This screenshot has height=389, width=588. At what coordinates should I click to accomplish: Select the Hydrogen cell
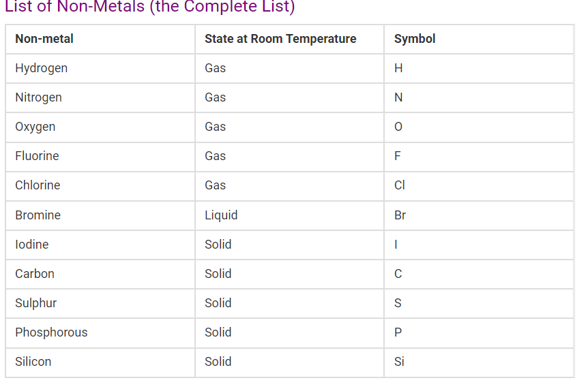[x=41, y=68]
